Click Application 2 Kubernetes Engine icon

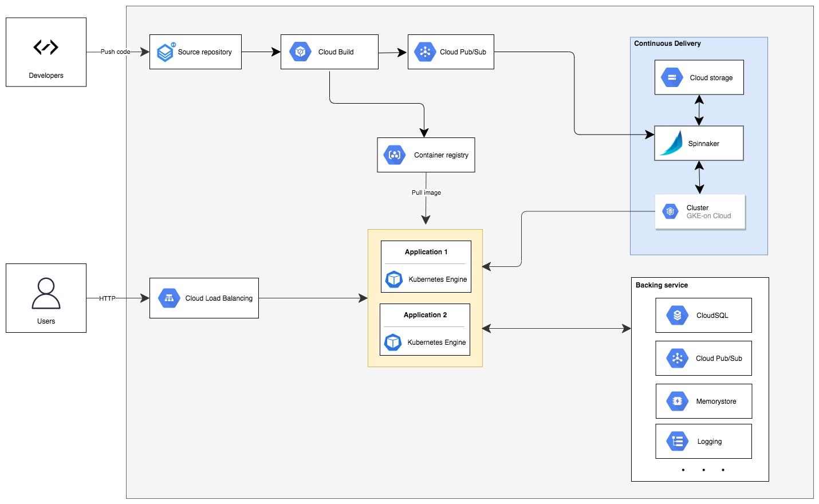coord(393,342)
